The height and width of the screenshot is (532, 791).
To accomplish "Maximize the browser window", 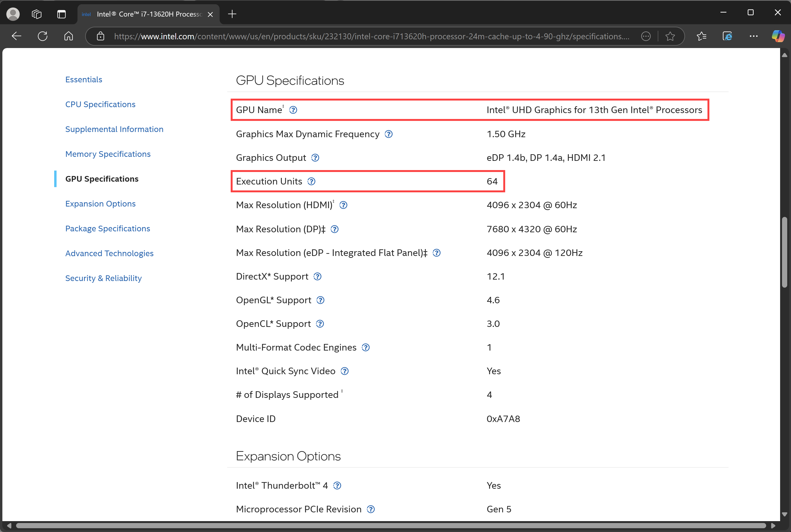I will point(751,13).
